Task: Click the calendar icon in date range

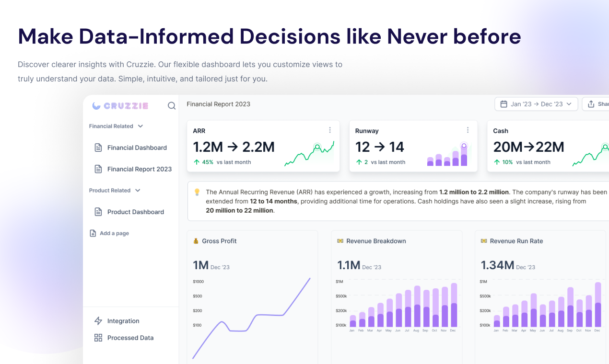Action: tap(504, 104)
